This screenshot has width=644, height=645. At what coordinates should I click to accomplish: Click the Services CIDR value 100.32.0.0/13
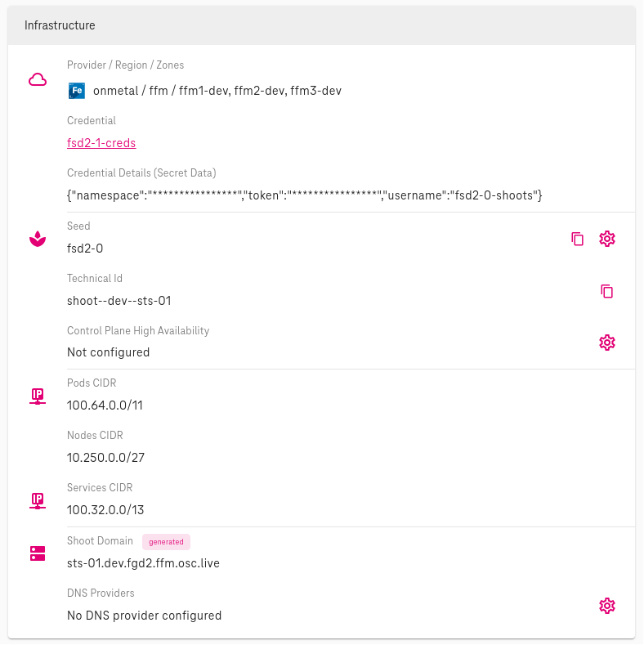(105, 510)
